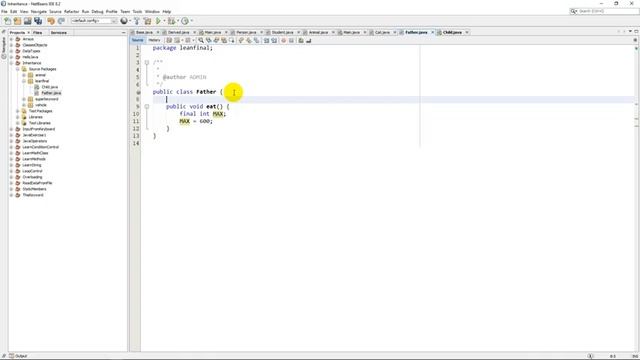Select the supersecond package
Screen dimensions: 640x360
(x=47, y=99)
